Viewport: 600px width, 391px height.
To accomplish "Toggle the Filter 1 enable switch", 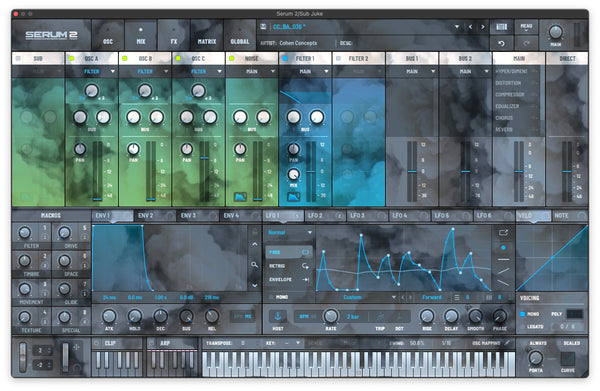I will tap(285, 58).
